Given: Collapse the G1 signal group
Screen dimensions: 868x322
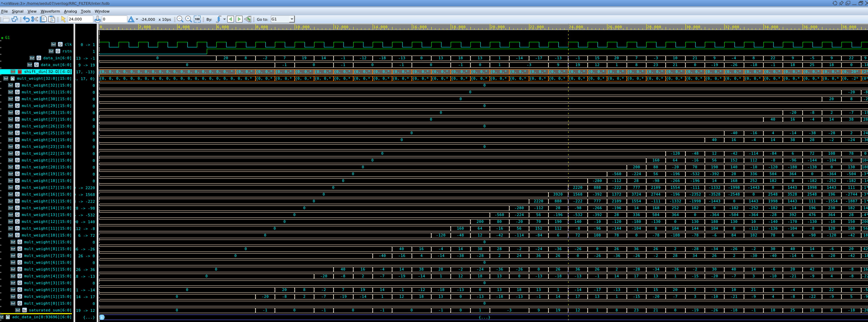Looking at the screenshot, I should tap(2, 38).
